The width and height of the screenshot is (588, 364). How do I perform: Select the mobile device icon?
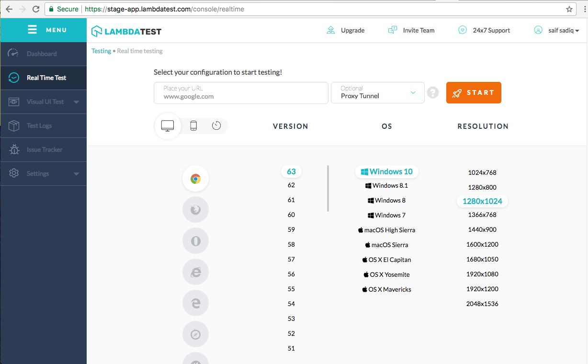(193, 126)
